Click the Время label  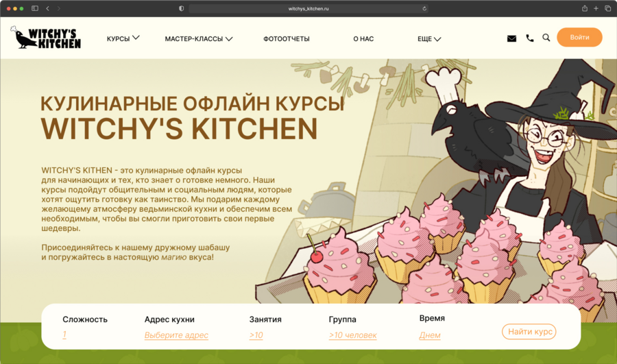pyautogui.click(x=432, y=318)
